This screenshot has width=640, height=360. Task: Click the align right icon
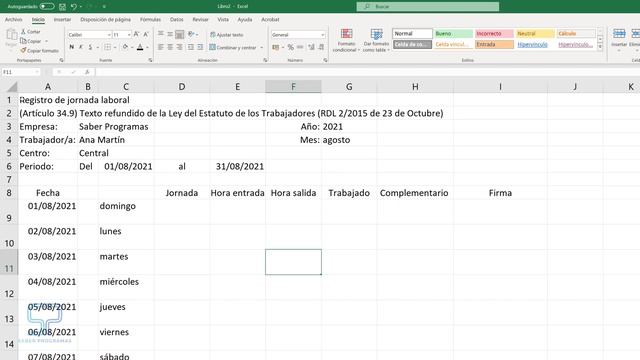(179, 47)
